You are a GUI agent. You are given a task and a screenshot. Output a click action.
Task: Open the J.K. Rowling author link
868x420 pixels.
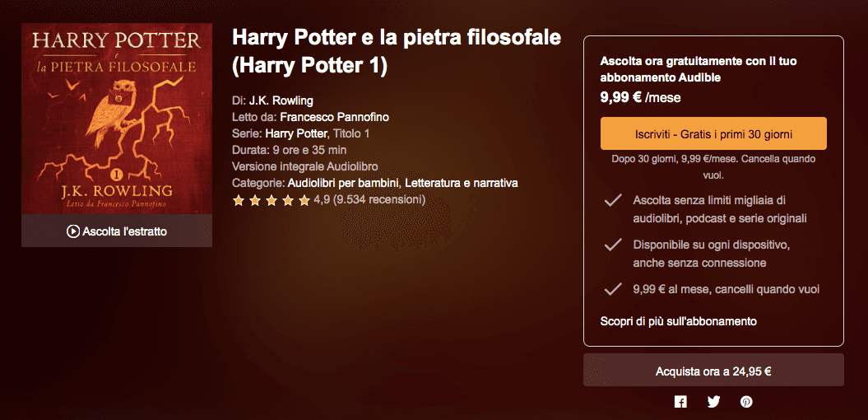pyautogui.click(x=281, y=100)
